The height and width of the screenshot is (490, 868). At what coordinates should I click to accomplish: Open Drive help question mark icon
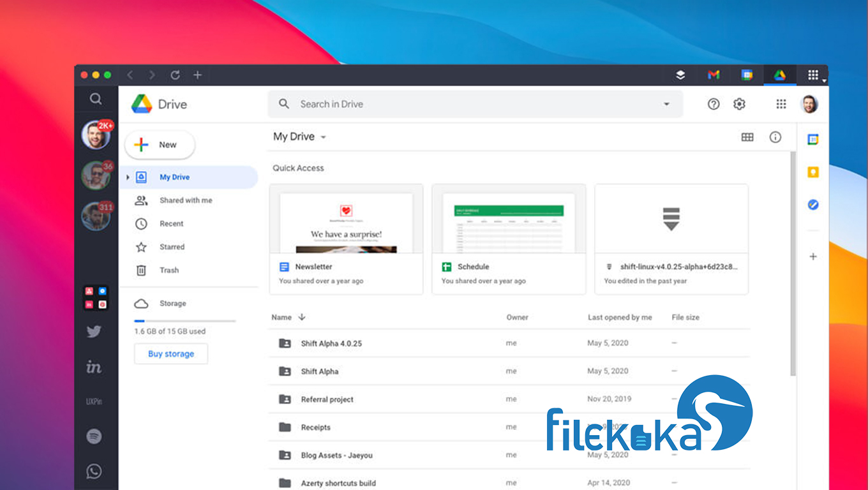[714, 104]
